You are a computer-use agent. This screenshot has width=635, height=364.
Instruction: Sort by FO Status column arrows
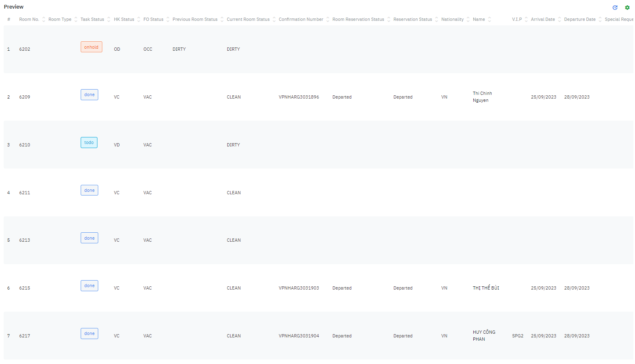click(168, 20)
